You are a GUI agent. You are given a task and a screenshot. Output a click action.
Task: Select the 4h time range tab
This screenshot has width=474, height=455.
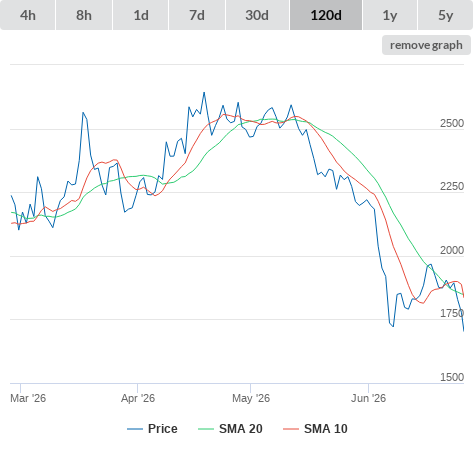27,15
